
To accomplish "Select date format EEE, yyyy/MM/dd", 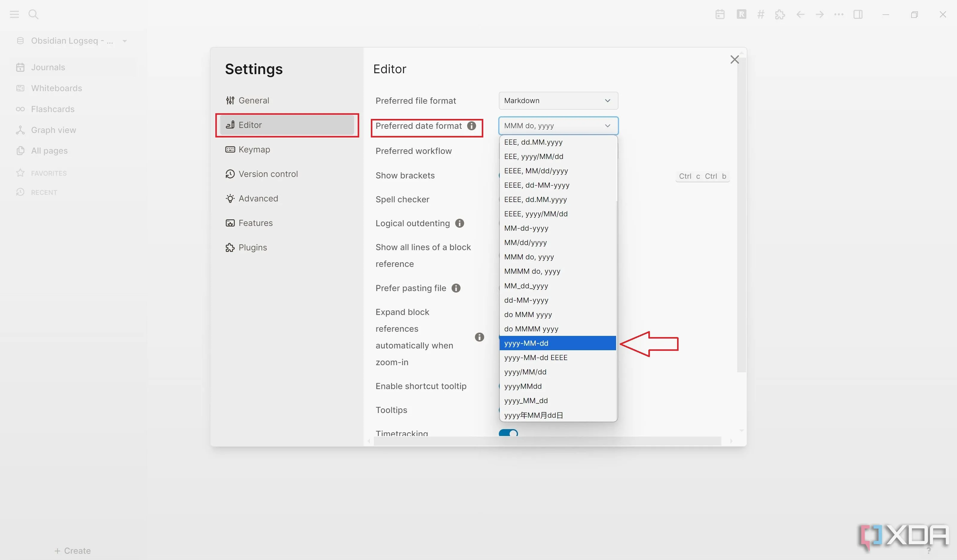I will (x=557, y=157).
